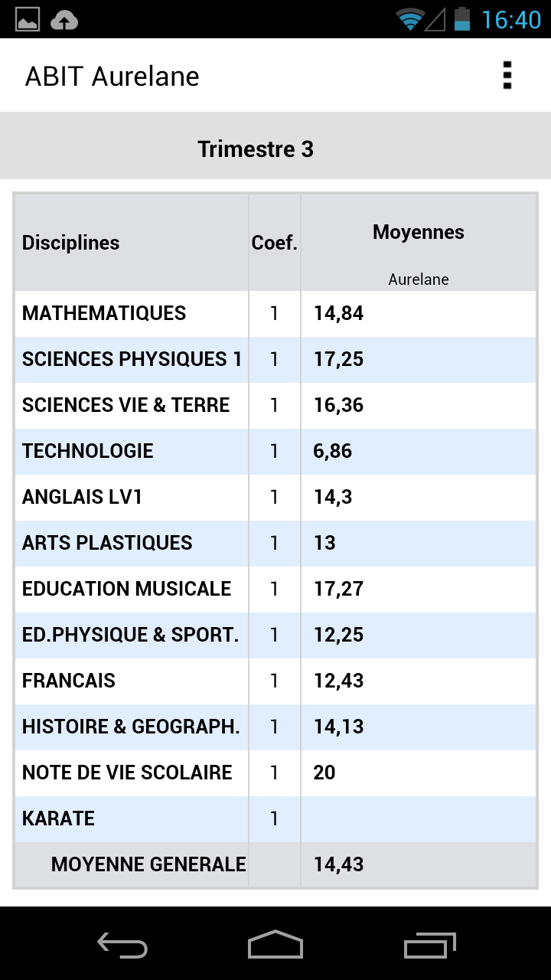Tap the upload cloud notification icon

click(x=64, y=20)
